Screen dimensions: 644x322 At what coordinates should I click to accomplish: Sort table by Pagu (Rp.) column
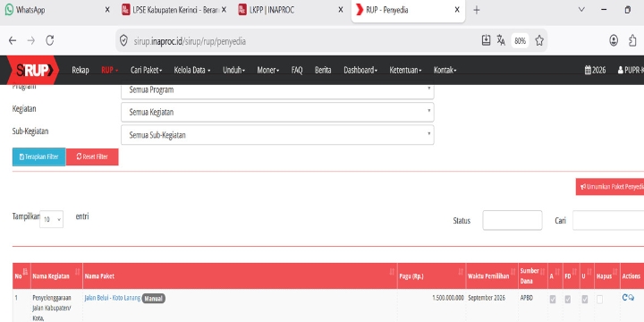(461, 272)
